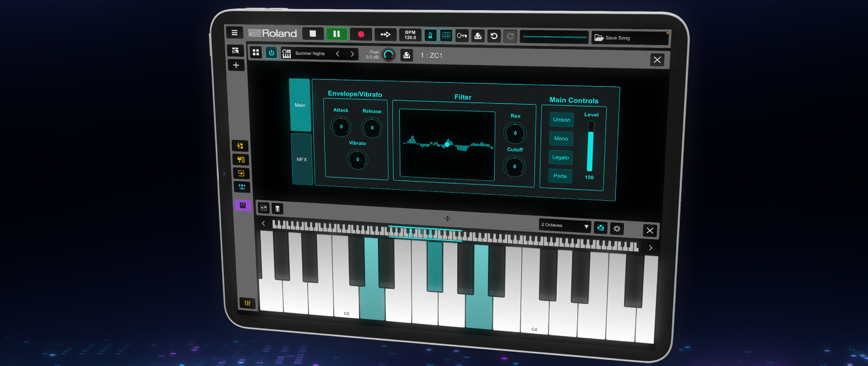Go to next preset with right chevron

coord(352,54)
